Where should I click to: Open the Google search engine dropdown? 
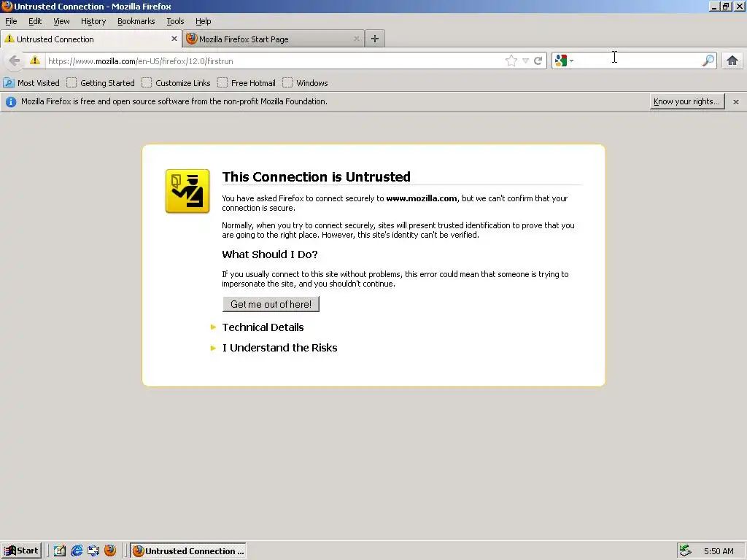564,61
